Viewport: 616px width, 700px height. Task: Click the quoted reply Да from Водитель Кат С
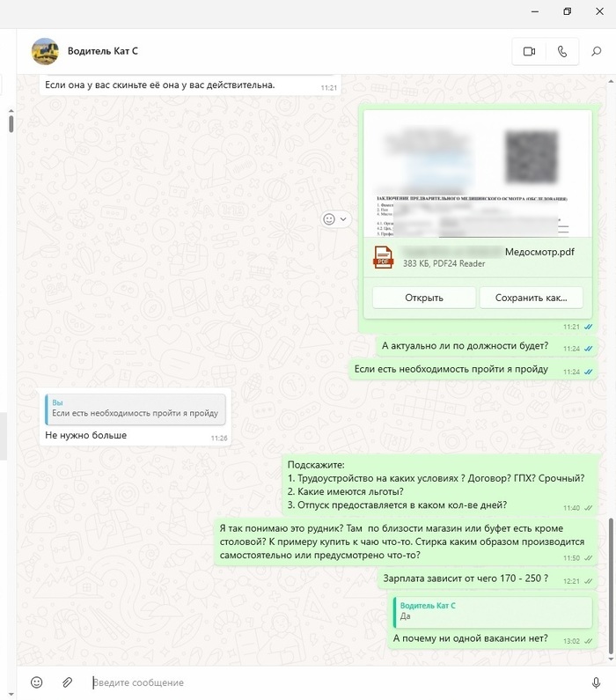pos(493,611)
